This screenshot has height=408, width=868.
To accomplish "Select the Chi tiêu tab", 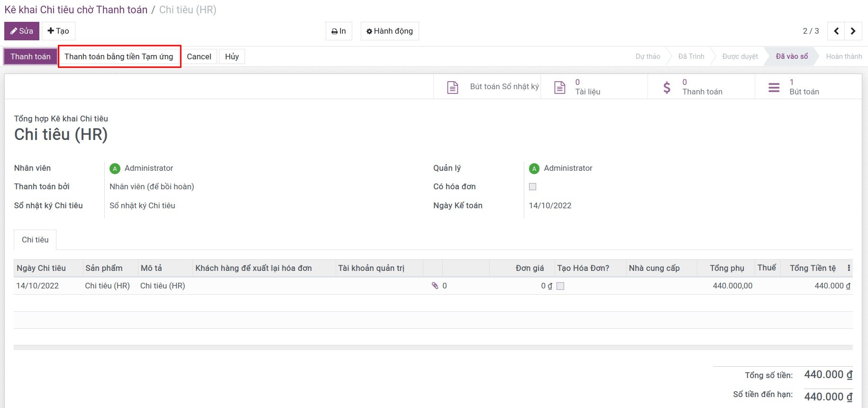I will (x=35, y=240).
